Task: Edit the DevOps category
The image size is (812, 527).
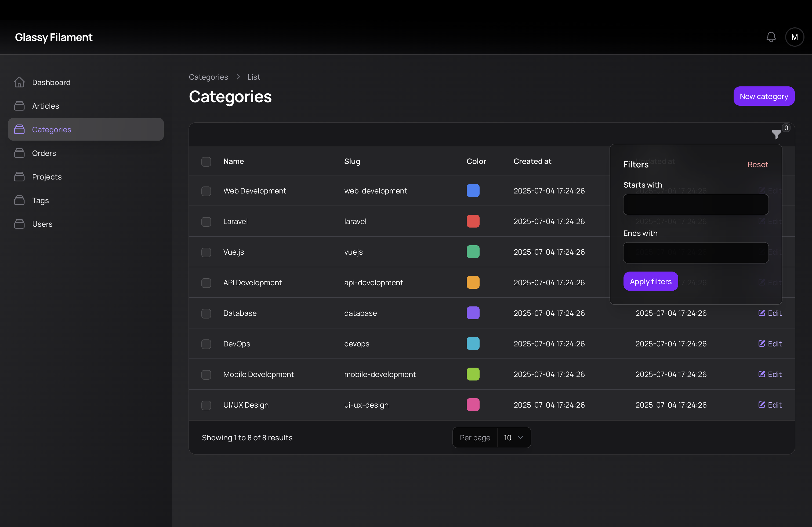Action: tap(770, 344)
